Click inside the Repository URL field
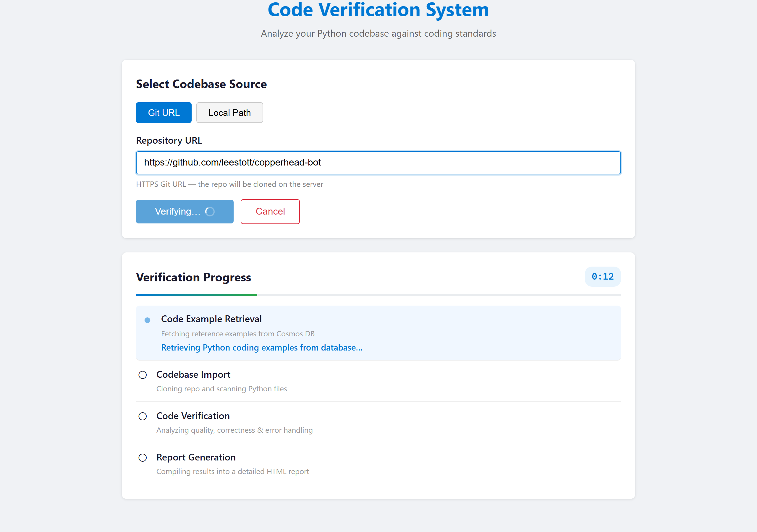The height and width of the screenshot is (532, 757). (378, 163)
